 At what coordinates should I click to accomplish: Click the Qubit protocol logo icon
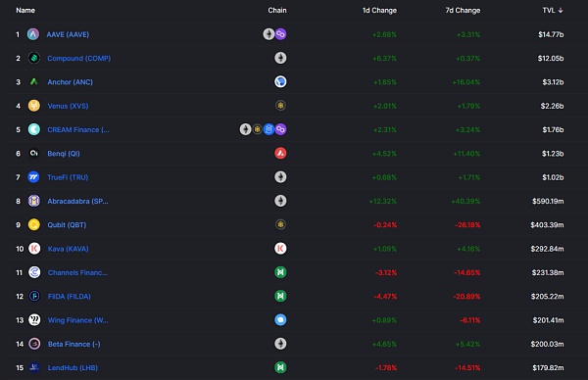33,225
